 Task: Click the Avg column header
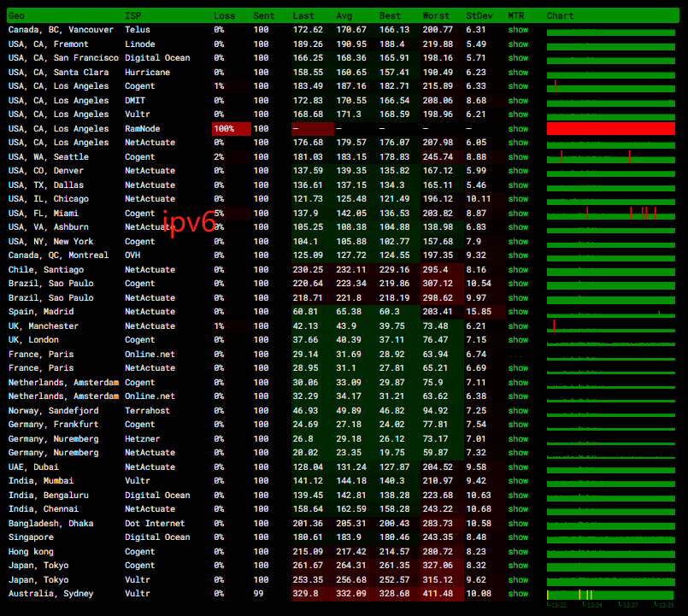coord(344,15)
